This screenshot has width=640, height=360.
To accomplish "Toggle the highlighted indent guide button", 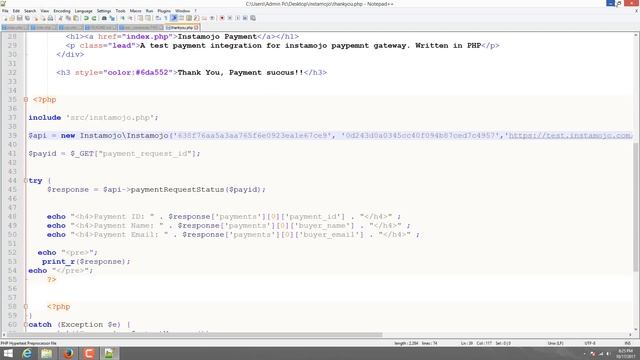I will (x=174, y=18).
